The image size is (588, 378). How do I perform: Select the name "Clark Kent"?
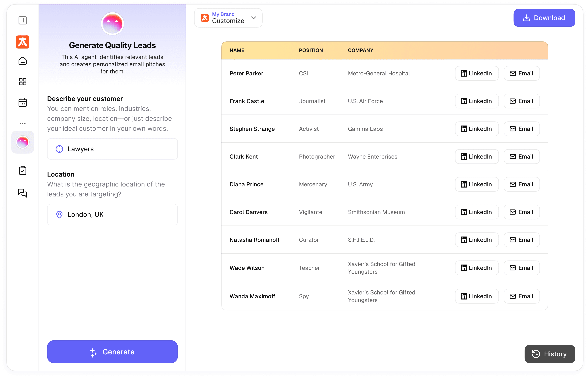(x=244, y=157)
